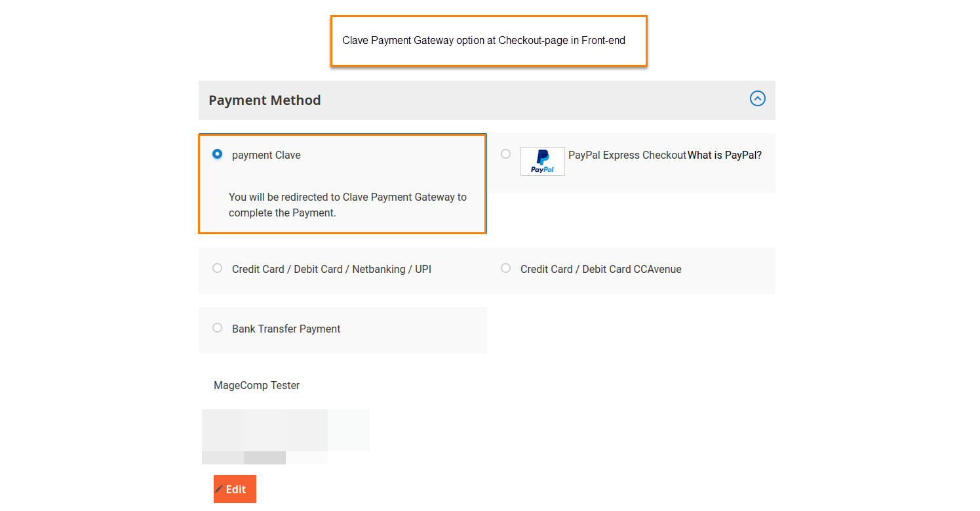The image size is (980, 511).
Task: Select the payment Clave radio button
Action: [217, 154]
